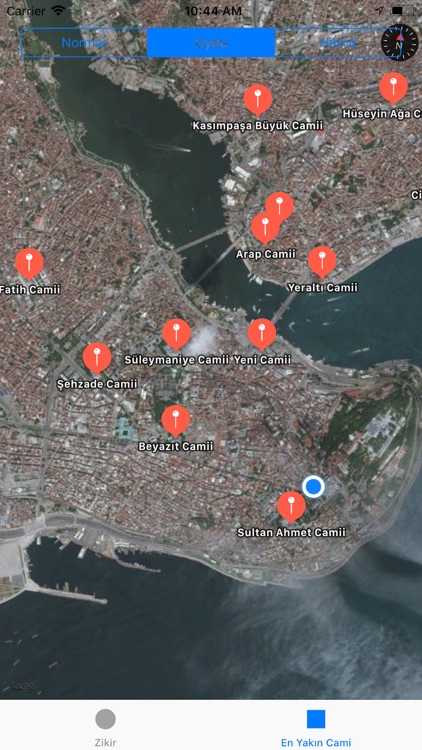Select the Arap Camii map pin
Screen dimensions: 422x750
[x=265, y=229]
